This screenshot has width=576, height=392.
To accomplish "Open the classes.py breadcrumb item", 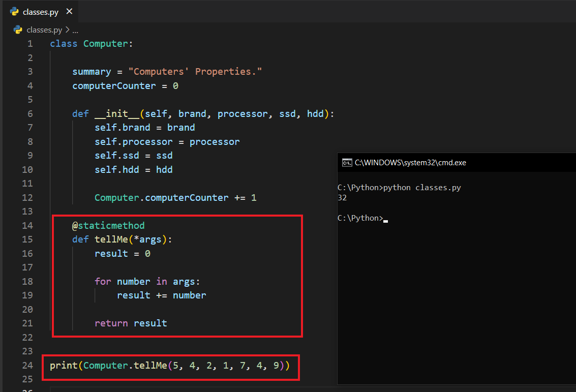I will point(44,30).
